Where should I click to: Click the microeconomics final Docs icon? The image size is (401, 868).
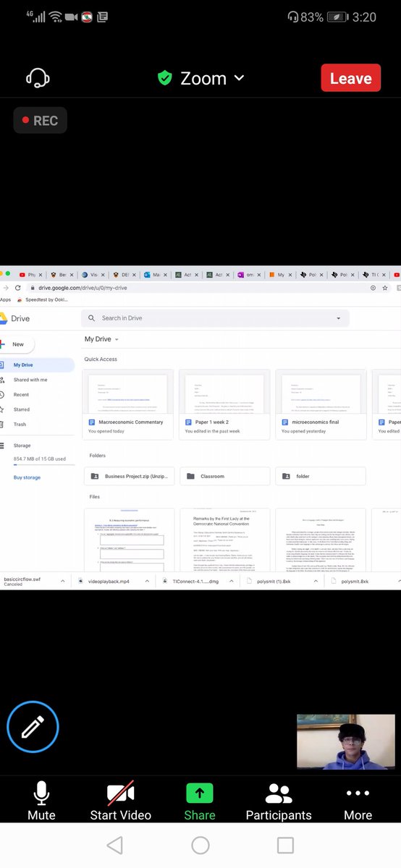284,422
